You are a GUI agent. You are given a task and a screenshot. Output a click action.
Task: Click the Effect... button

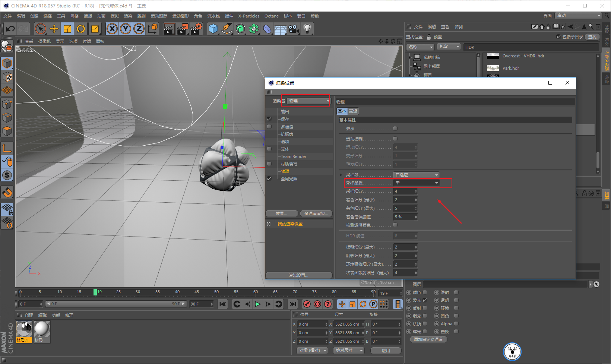(x=281, y=213)
